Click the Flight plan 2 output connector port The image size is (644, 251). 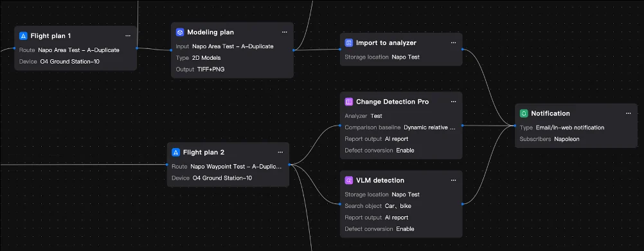(x=289, y=165)
